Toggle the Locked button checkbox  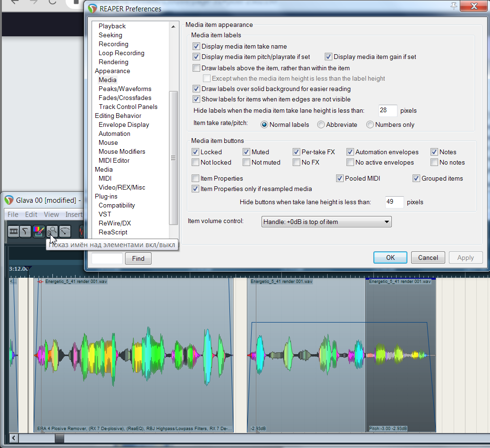point(195,152)
